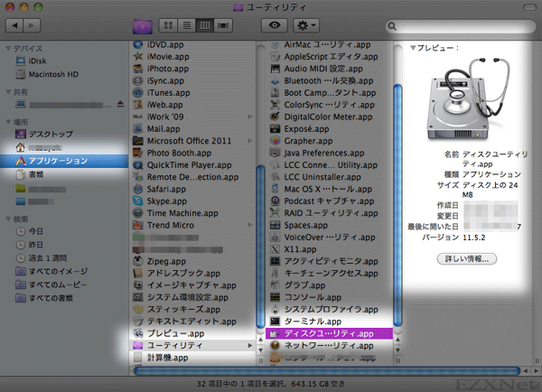
Task: Select Skype.app icon
Action: [138, 201]
